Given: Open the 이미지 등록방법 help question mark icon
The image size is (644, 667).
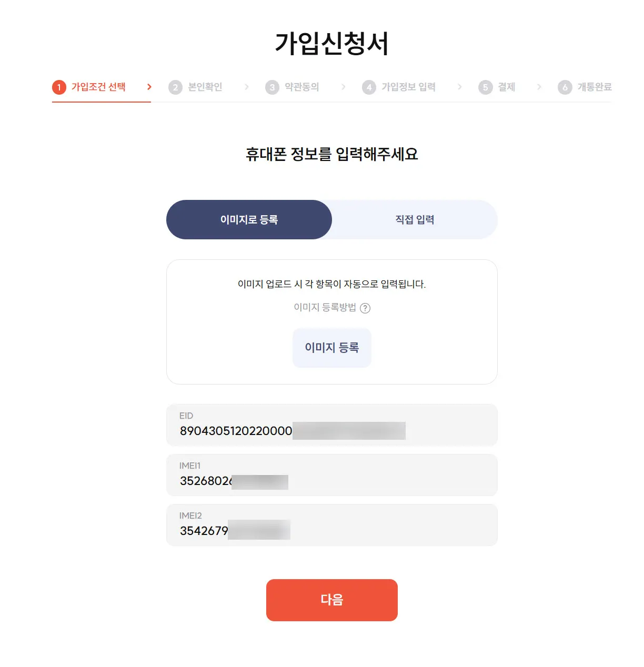Looking at the screenshot, I should click(x=366, y=308).
